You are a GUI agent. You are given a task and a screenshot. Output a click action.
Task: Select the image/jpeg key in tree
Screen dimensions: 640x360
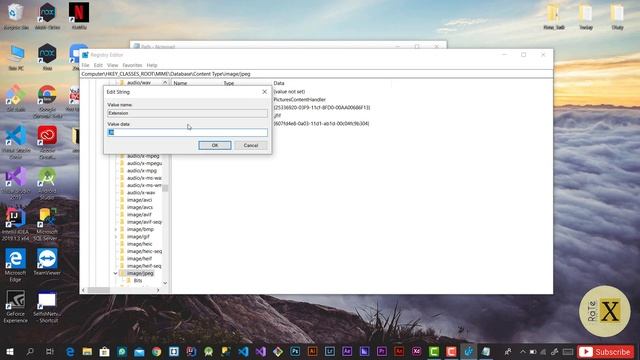click(x=140, y=273)
